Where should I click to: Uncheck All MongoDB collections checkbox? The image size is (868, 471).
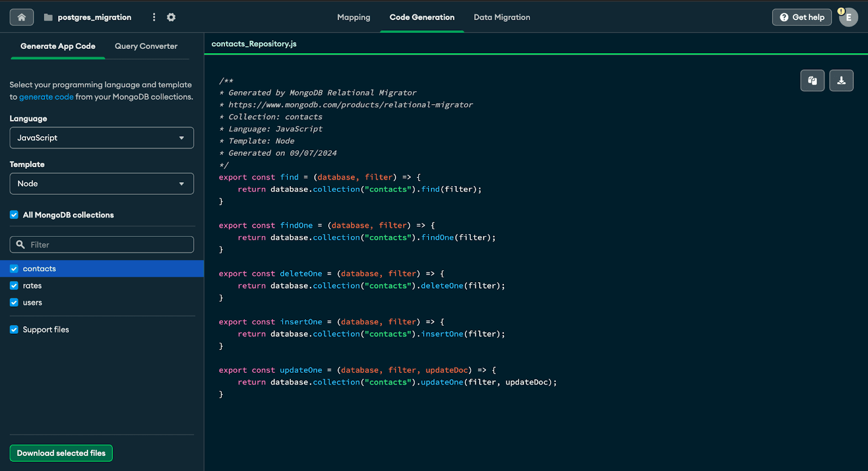[x=14, y=215]
